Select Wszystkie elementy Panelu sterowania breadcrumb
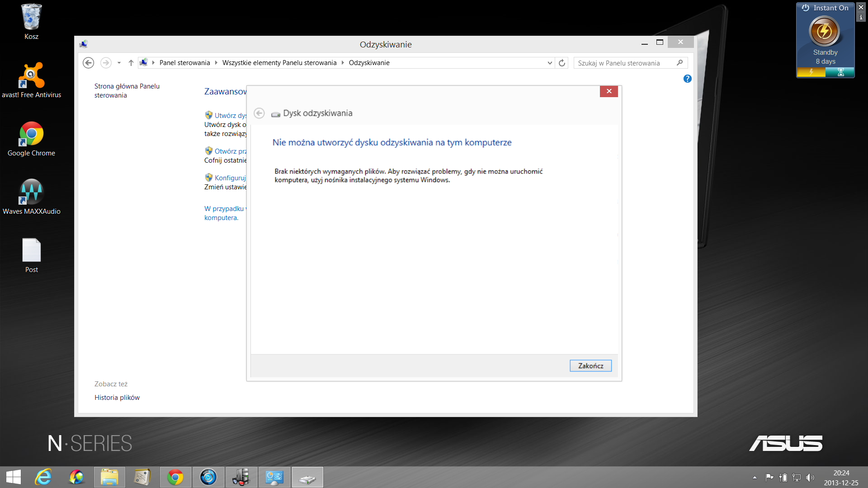The height and width of the screenshot is (488, 868). tap(279, 63)
